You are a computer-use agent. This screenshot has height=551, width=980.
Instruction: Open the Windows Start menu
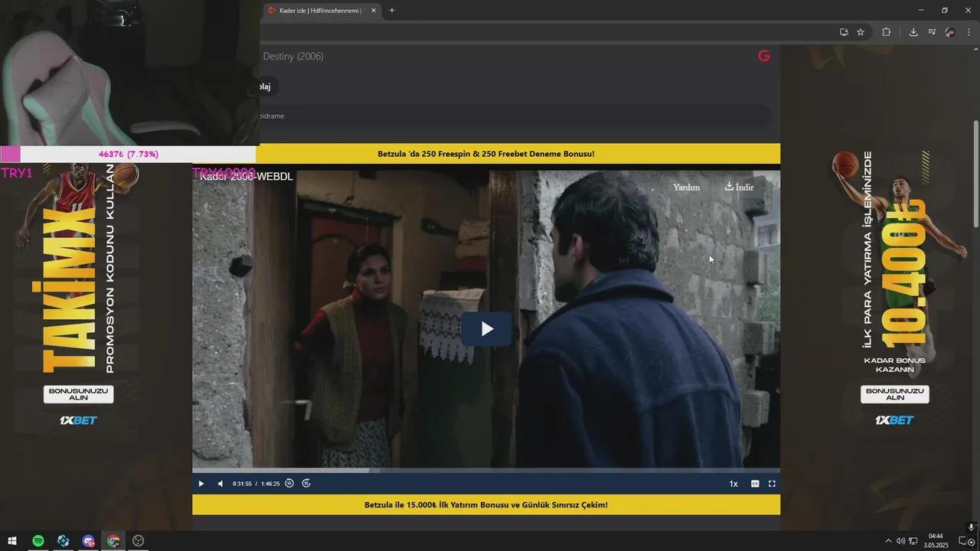(12, 541)
